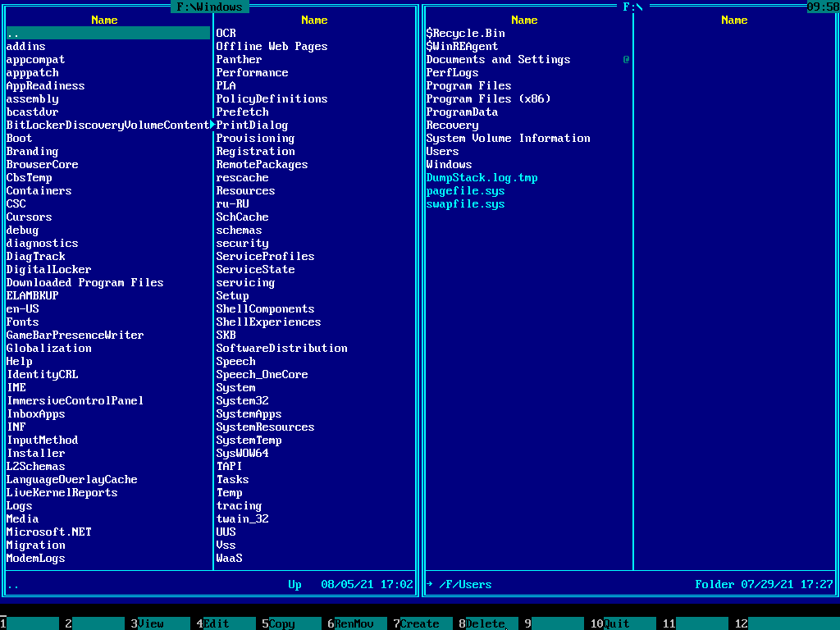The image size is (840, 630).
Task: Select System Volume Information folder
Action: (508, 138)
